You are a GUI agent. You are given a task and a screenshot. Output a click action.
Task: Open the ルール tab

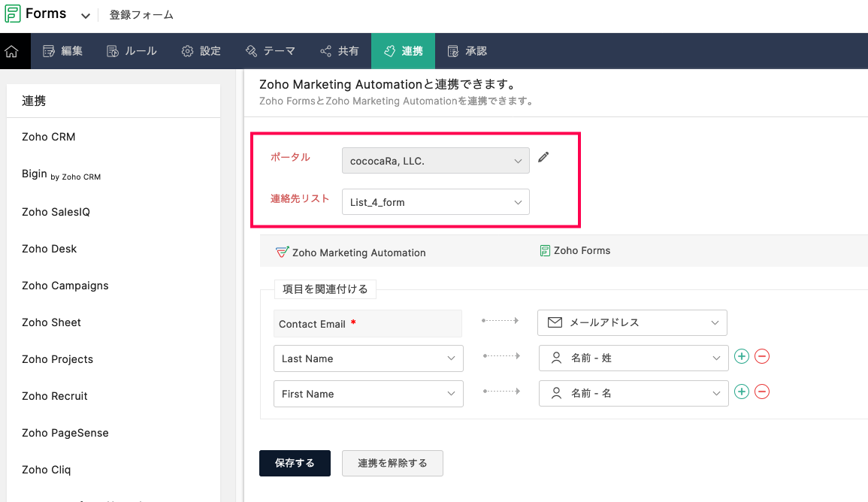(132, 51)
